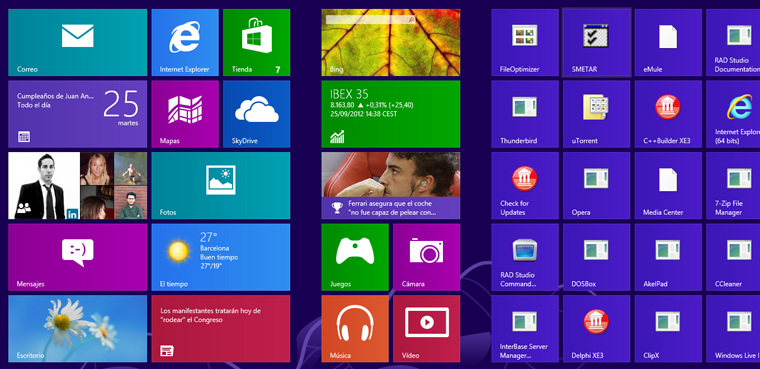Open the Cámara tile
Image resolution: width=760 pixels, height=369 pixels.
(427, 257)
